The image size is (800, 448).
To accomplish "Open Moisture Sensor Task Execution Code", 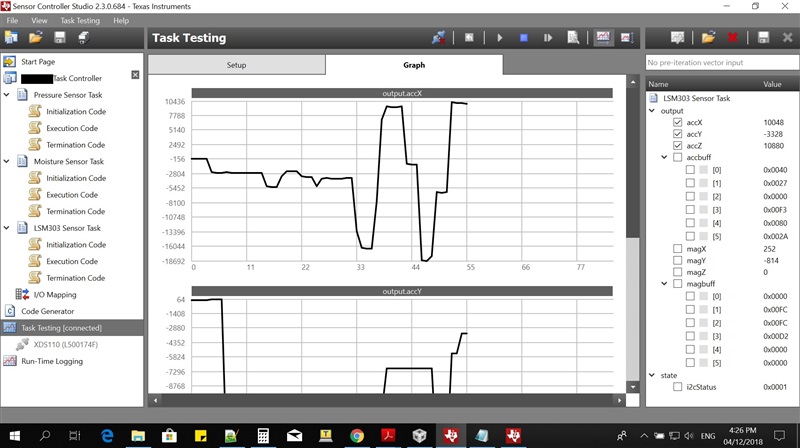I will click(72, 195).
